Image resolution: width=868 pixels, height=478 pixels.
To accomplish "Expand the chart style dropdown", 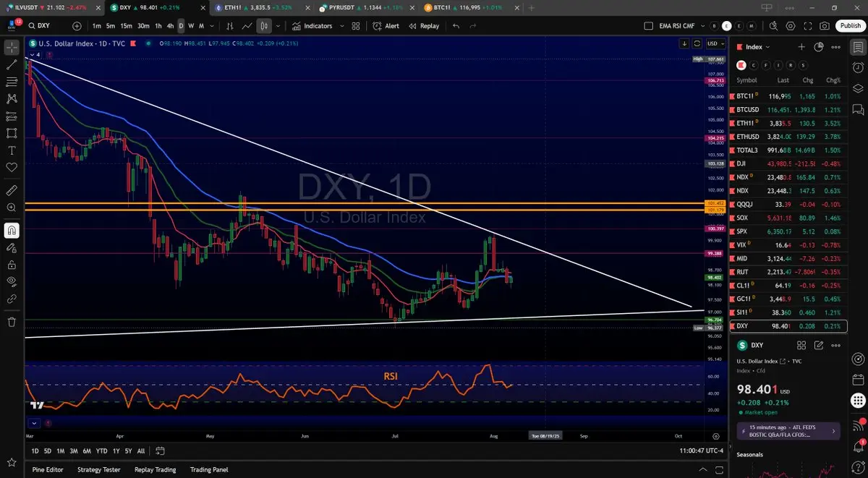I will pyautogui.click(x=278, y=25).
